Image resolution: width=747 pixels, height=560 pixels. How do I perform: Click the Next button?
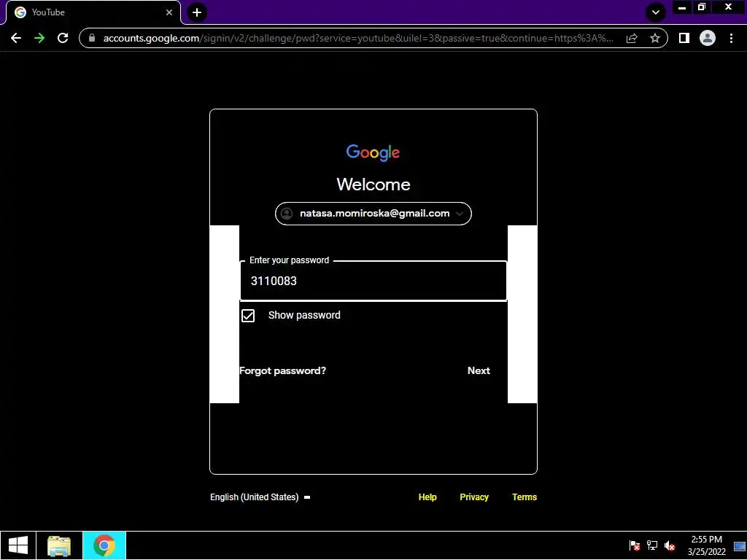[x=479, y=370]
